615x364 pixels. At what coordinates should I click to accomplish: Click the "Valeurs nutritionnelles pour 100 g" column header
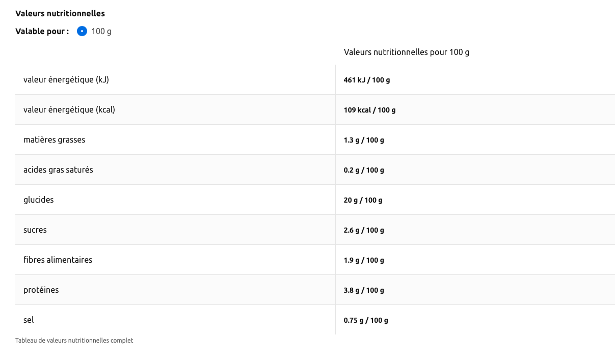pos(406,52)
